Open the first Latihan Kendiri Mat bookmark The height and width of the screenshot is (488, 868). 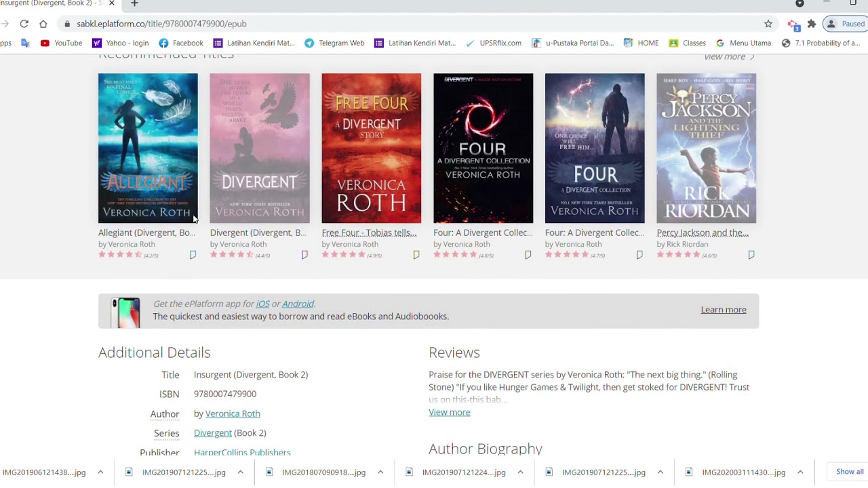point(254,43)
